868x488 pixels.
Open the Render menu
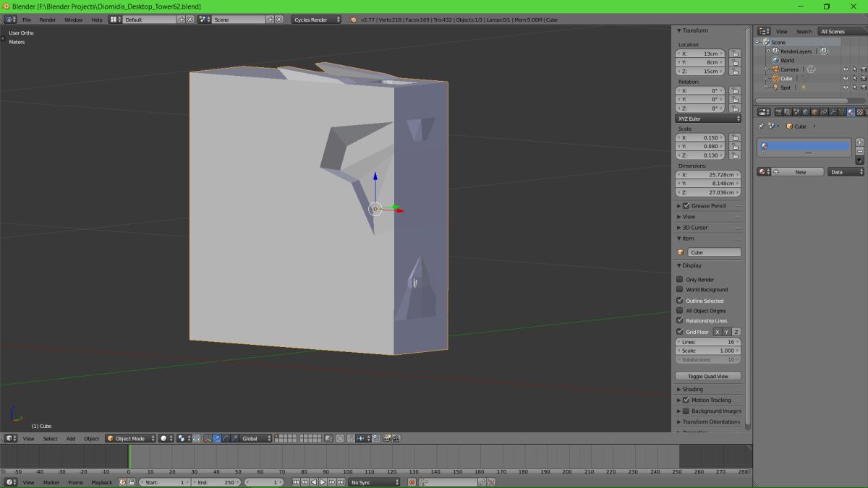click(x=48, y=20)
